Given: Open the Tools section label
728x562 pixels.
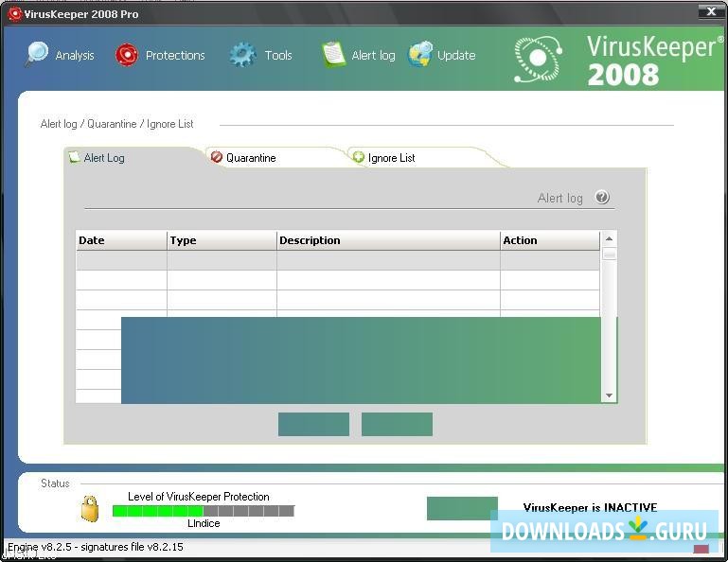Looking at the screenshot, I should point(278,55).
